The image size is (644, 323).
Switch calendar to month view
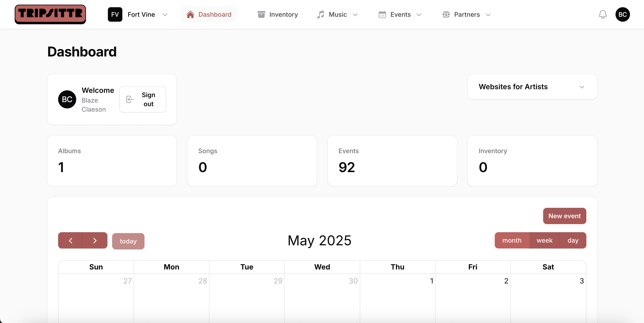tap(512, 240)
